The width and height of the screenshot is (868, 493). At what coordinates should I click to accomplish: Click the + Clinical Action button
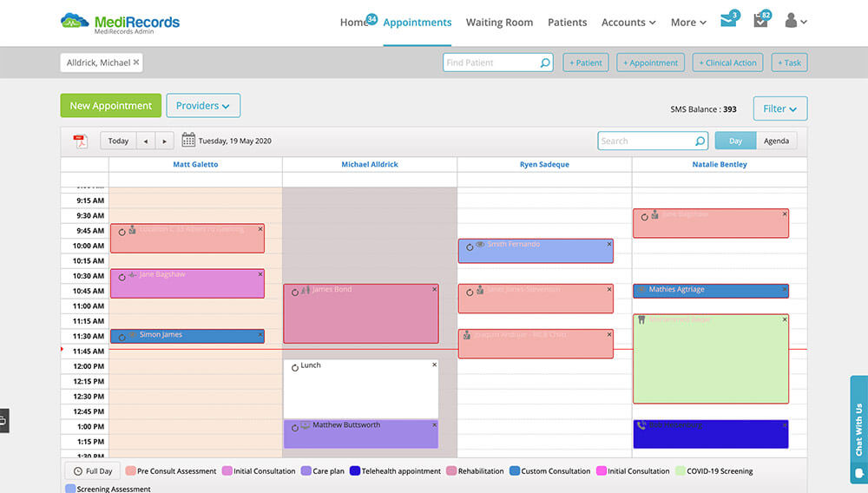[727, 62]
